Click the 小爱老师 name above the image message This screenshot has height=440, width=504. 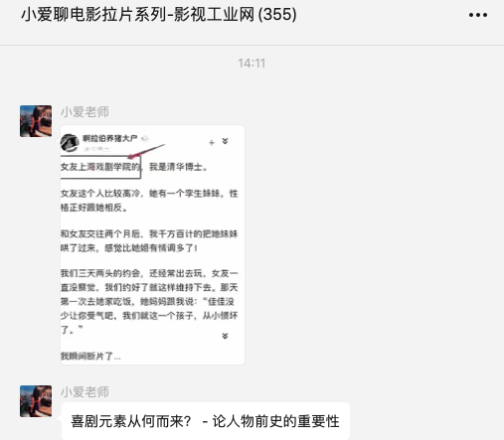84,112
